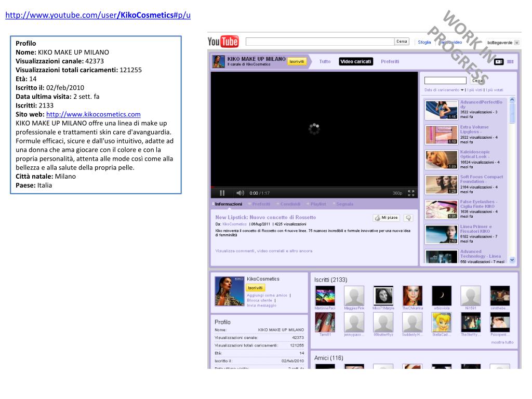The width and height of the screenshot is (532, 399).
Task: Click the main YouTube search field
Action: click(x=320, y=42)
